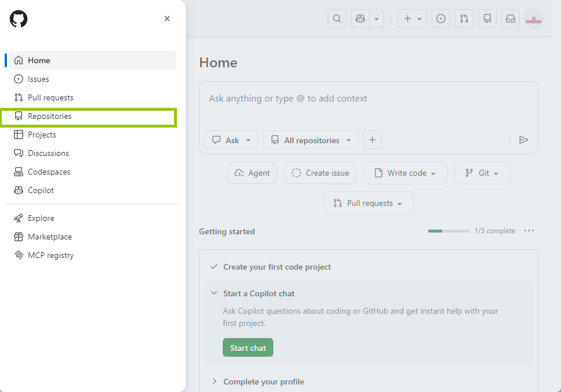Viewport: 561px width, 392px height.
Task: Click the 1/3 complete text
Action: coord(495,231)
